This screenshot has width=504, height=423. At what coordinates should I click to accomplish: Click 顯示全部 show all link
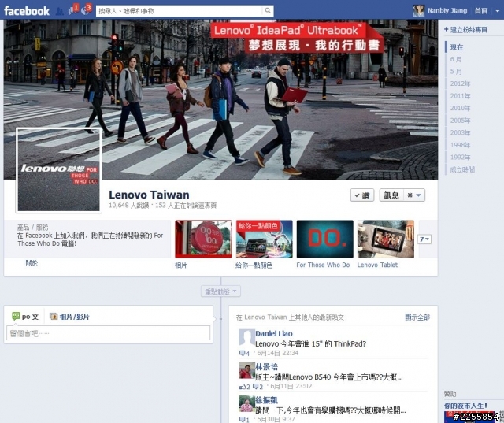[x=417, y=317]
